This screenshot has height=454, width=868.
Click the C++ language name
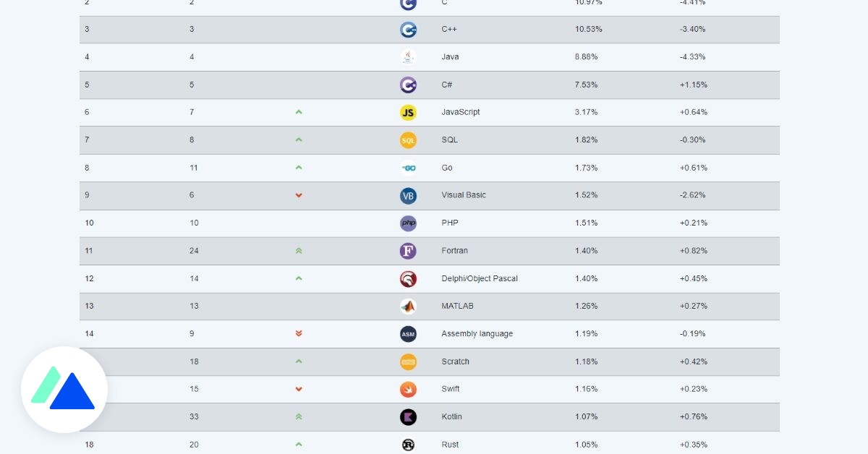pos(449,30)
